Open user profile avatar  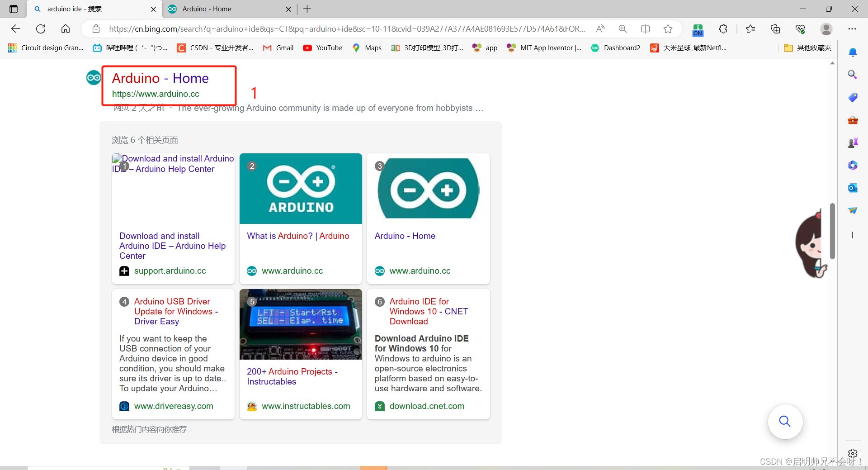826,29
